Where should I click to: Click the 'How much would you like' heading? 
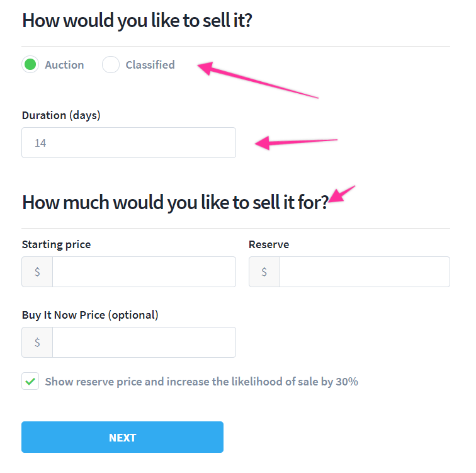tap(175, 202)
